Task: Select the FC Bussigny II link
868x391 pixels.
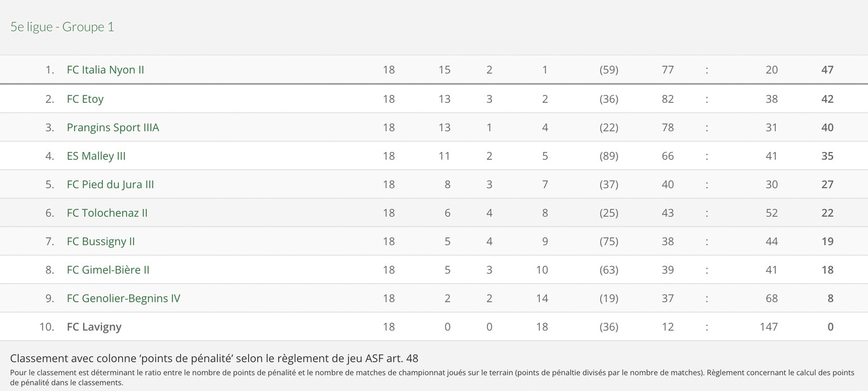Action: point(101,241)
